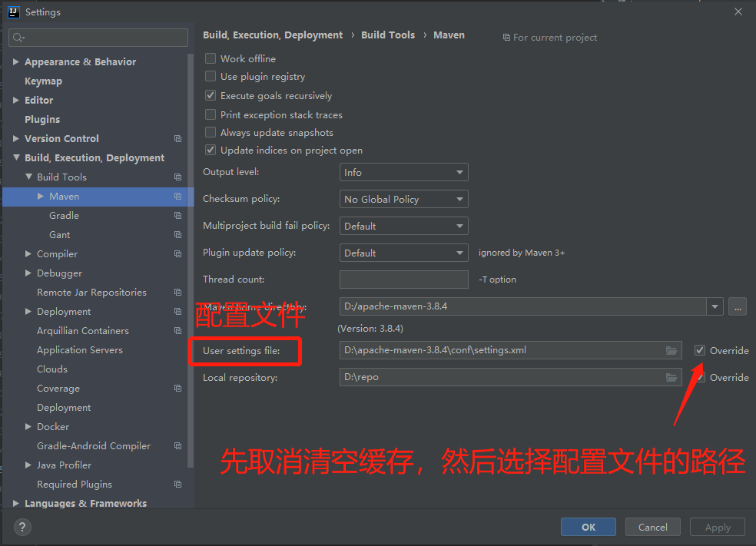
Task: Expand the Editor tree node
Action: 16,101
